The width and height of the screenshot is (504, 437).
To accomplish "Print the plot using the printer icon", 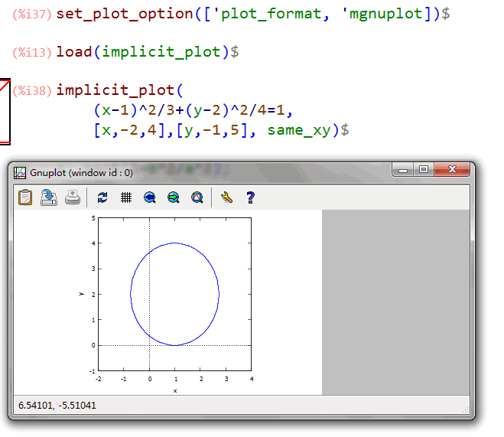I will point(73,197).
